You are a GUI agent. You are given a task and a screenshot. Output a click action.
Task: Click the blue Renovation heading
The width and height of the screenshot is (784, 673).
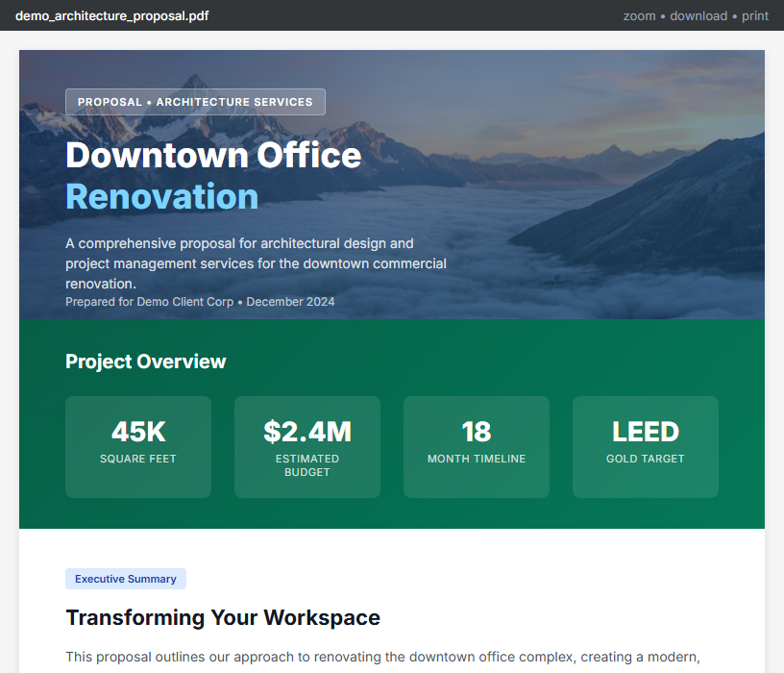tap(161, 196)
